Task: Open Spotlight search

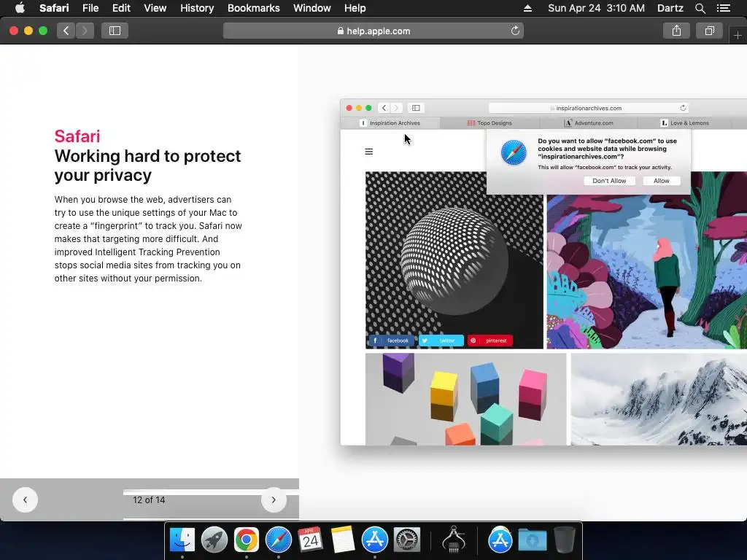Action: 700,8
